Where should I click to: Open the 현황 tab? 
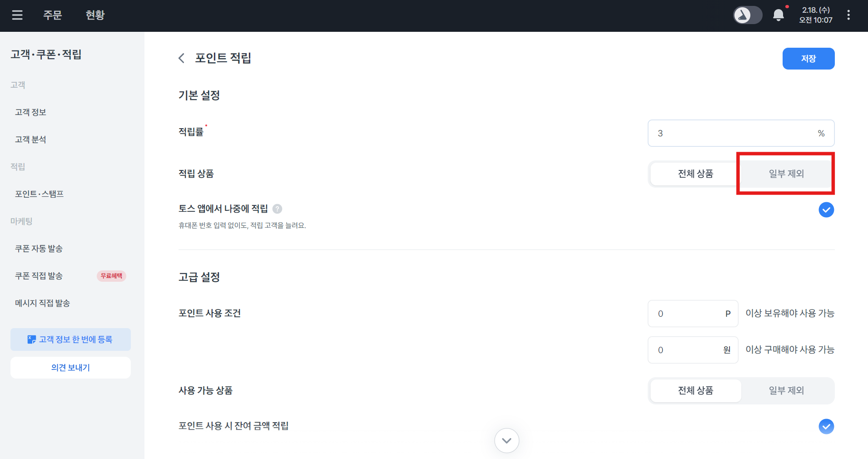tap(95, 15)
